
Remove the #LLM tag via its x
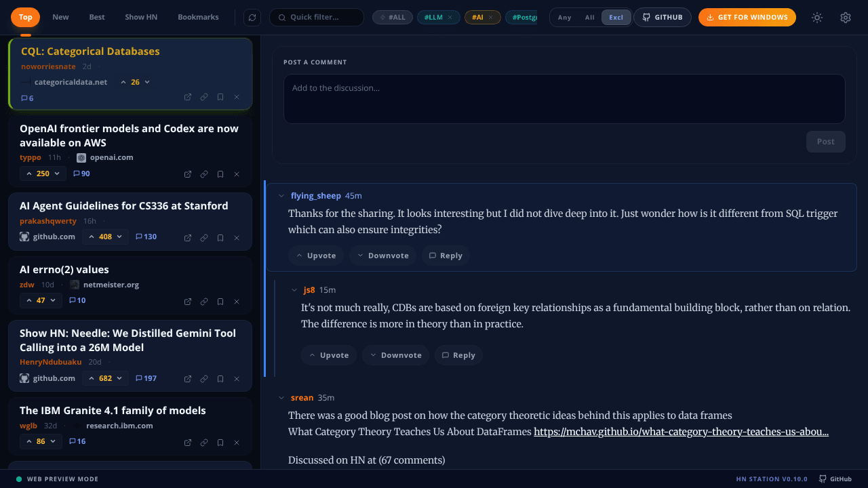[x=450, y=18]
